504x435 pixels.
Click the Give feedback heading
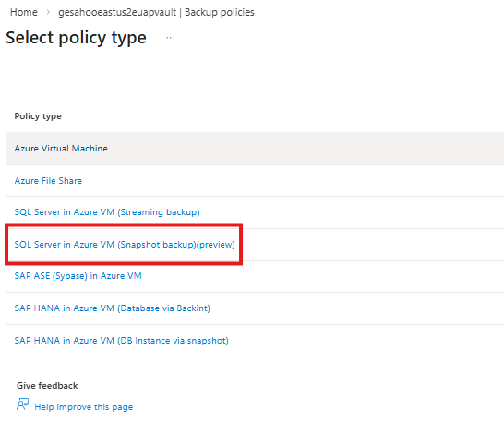coord(47,386)
